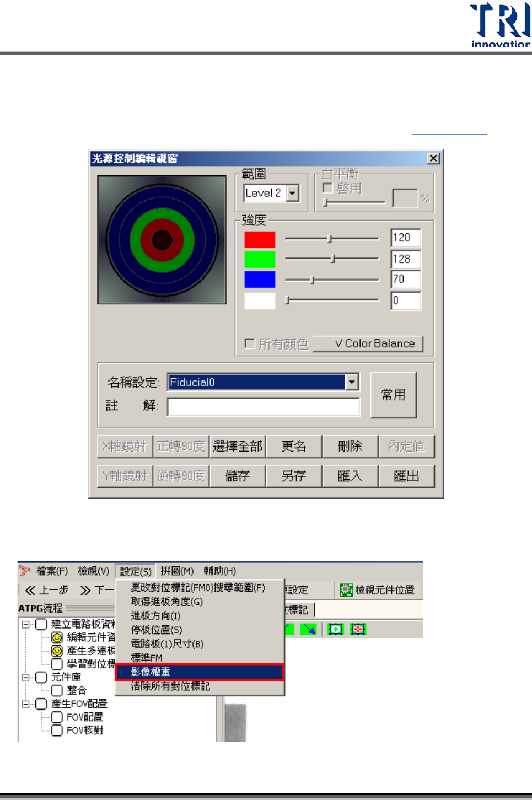Close the 光源控制編輯視窗 dialog
The width and height of the screenshot is (532, 800).
pyautogui.click(x=434, y=158)
